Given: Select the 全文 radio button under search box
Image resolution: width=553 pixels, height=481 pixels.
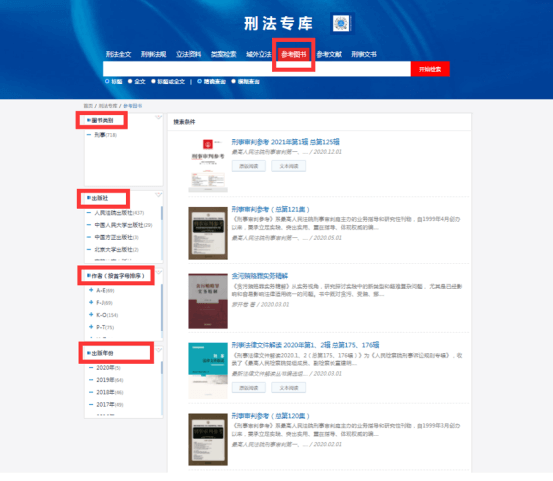Looking at the screenshot, I should click(x=130, y=81).
